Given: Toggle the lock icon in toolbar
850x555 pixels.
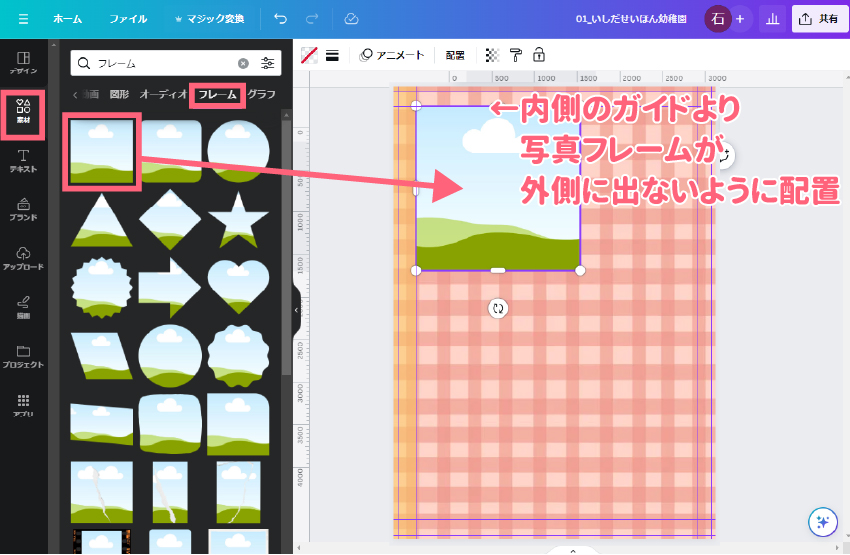Looking at the screenshot, I should 539,55.
